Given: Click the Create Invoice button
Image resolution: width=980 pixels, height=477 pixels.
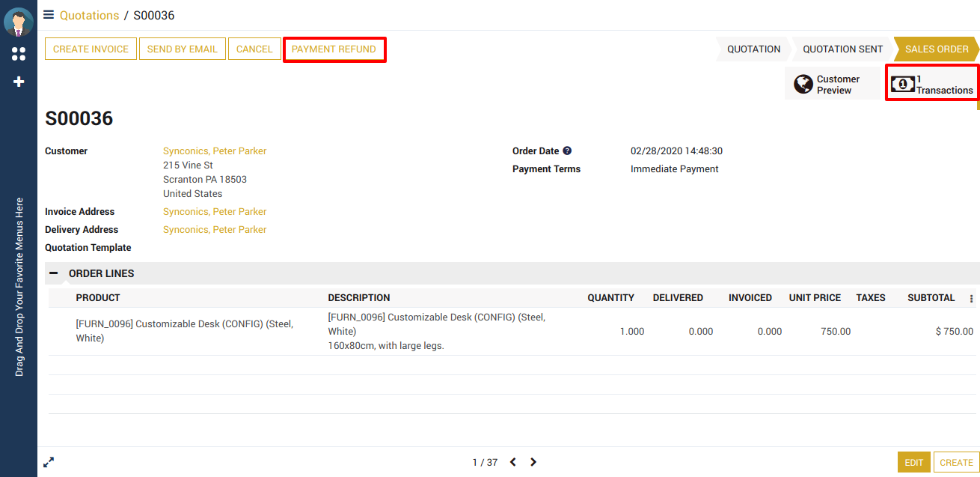Looking at the screenshot, I should coord(91,49).
